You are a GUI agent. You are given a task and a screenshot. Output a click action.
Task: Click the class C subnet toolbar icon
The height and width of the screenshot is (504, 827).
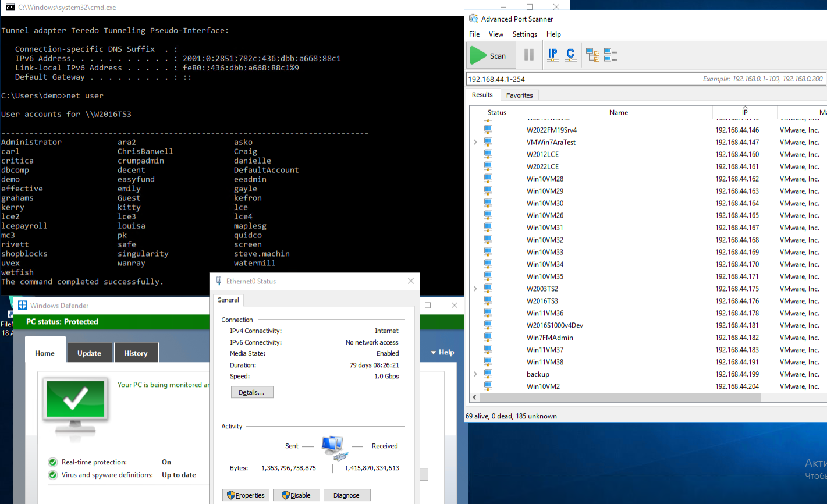coord(570,55)
